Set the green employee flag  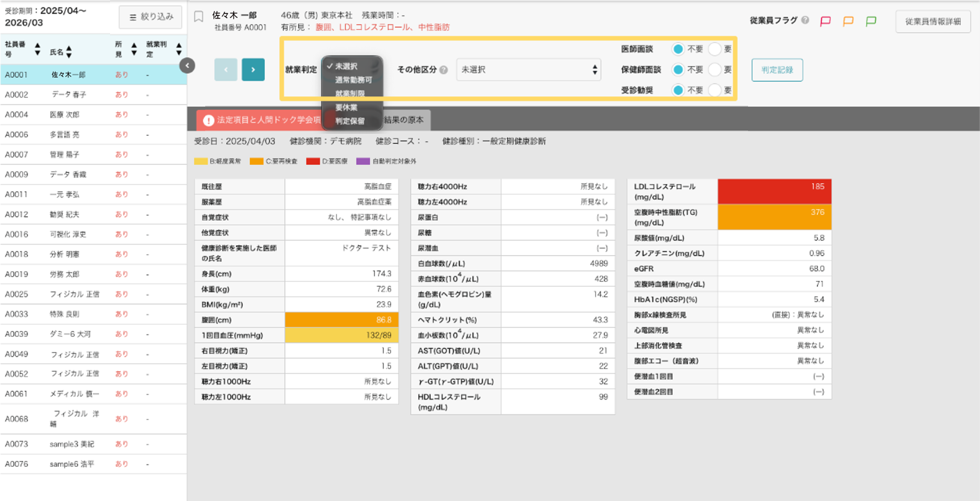tap(871, 21)
